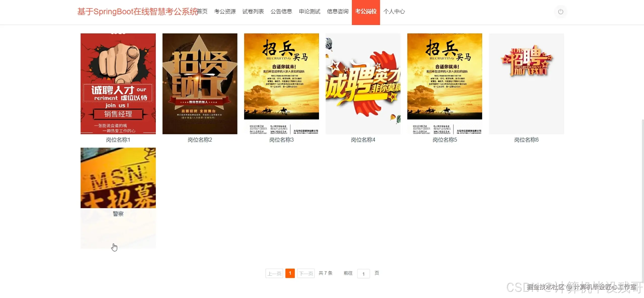Image resolution: width=644 pixels, height=298 pixels.
Task: Click the site title SpringBoot在线智慧考公系统
Action: pyautogui.click(x=137, y=12)
